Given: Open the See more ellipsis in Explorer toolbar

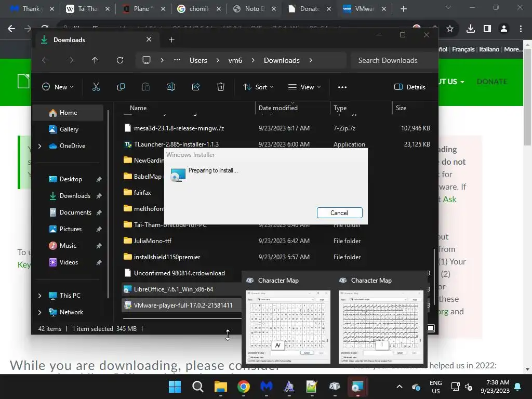Looking at the screenshot, I should pyautogui.click(x=342, y=87).
